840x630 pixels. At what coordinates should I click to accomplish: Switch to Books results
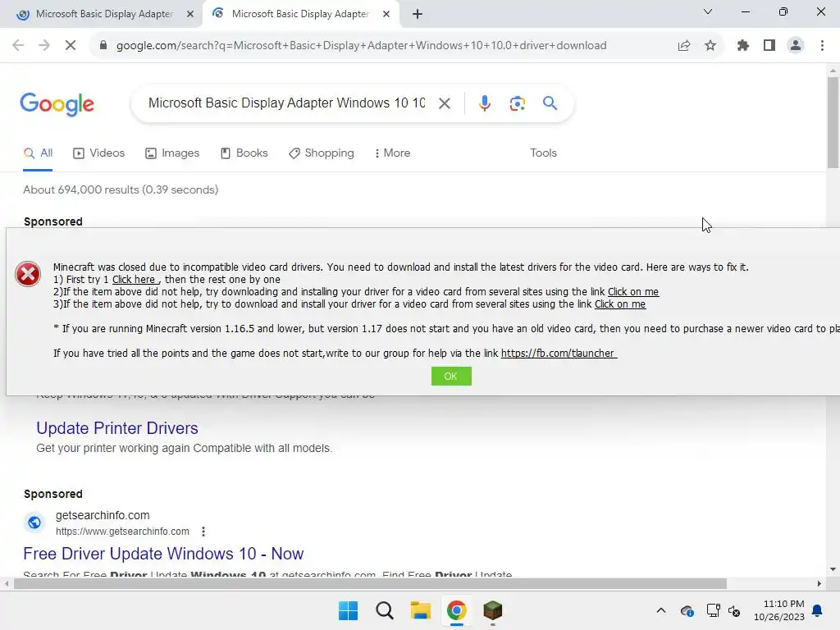tap(244, 153)
